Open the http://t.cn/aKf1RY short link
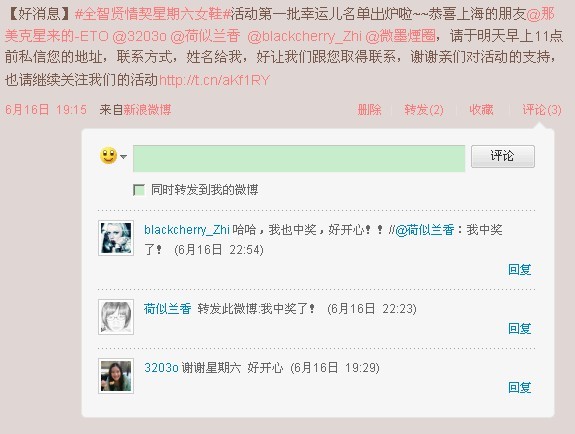Image resolution: width=575 pixels, height=434 pixels. (215, 80)
